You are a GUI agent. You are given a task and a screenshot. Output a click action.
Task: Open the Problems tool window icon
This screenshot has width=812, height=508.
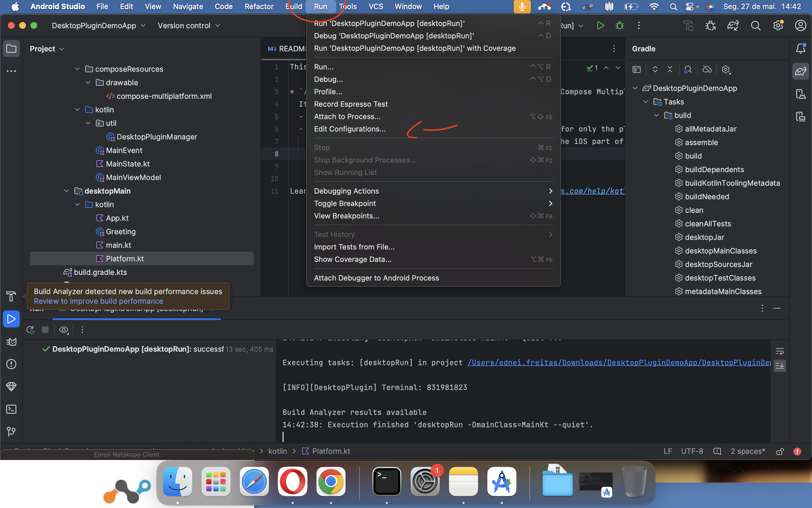(x=11, y=364)
